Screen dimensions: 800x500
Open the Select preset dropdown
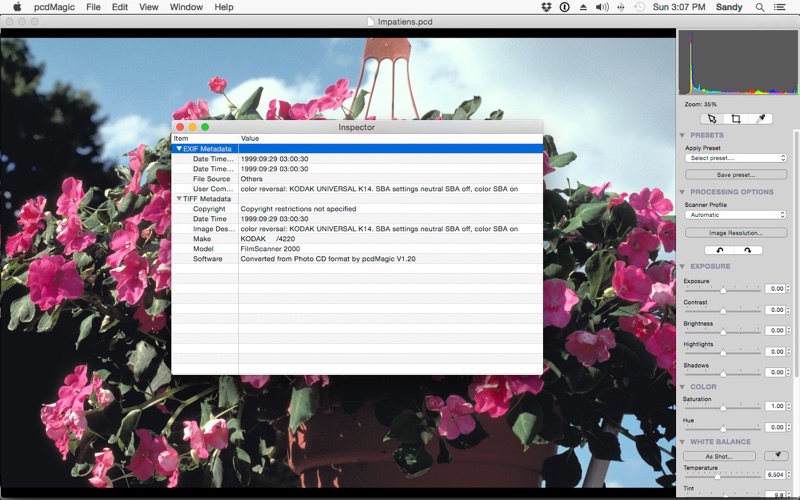point(736,158)
